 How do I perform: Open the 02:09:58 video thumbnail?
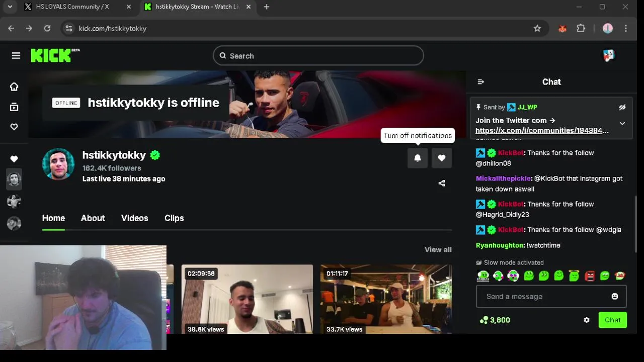[x=247, y=299]
